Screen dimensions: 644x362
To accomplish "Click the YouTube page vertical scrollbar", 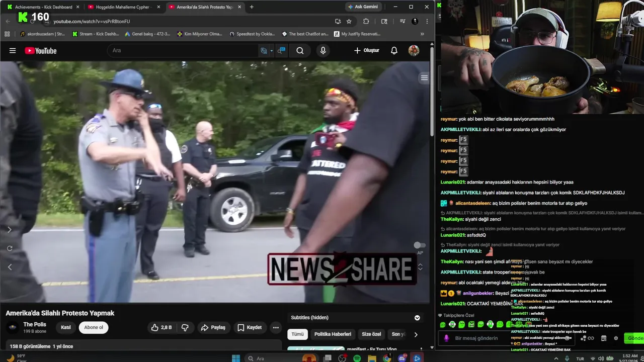I will (432, 90).
